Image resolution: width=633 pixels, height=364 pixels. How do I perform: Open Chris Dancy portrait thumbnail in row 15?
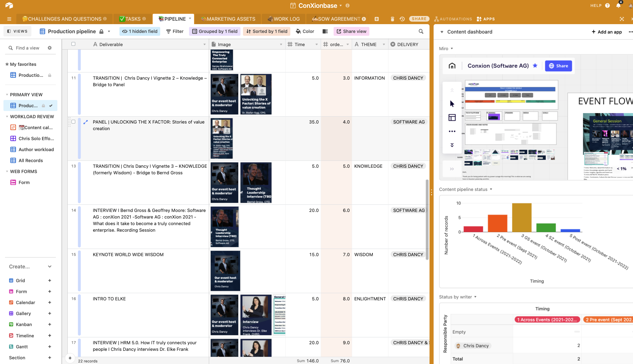click(225, 271)
